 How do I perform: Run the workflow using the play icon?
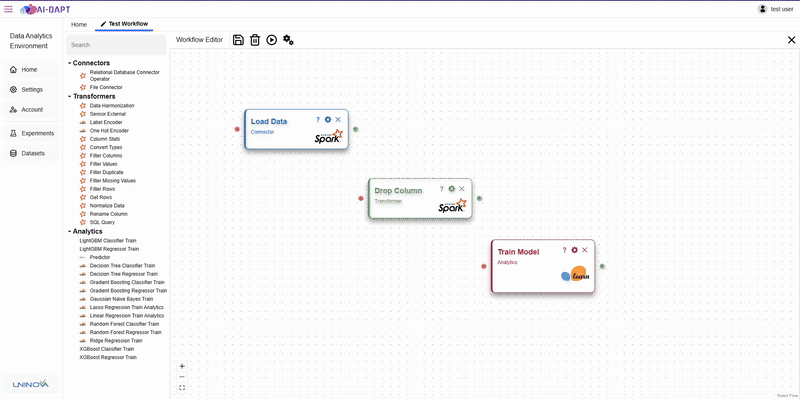coord(271,40)
